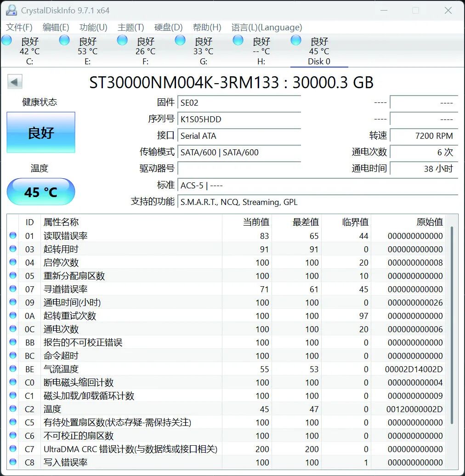The width and height of the screenshot is (465, 476).
Task: Click the status dot for BC 命令超时
Action: 13,355
